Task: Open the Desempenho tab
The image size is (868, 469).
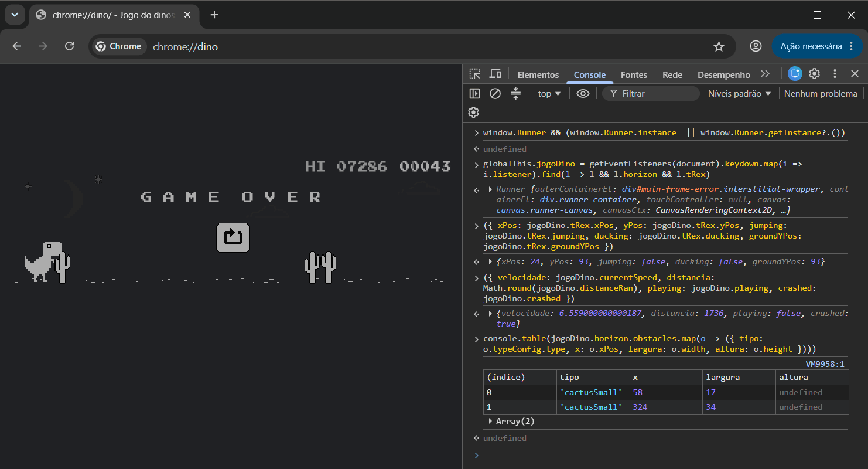Action: tap(724, 75)
